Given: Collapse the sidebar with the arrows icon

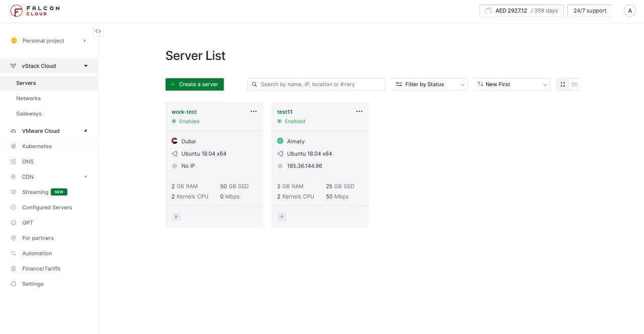Looking at the screenshot, I should [x=98, y=31].
